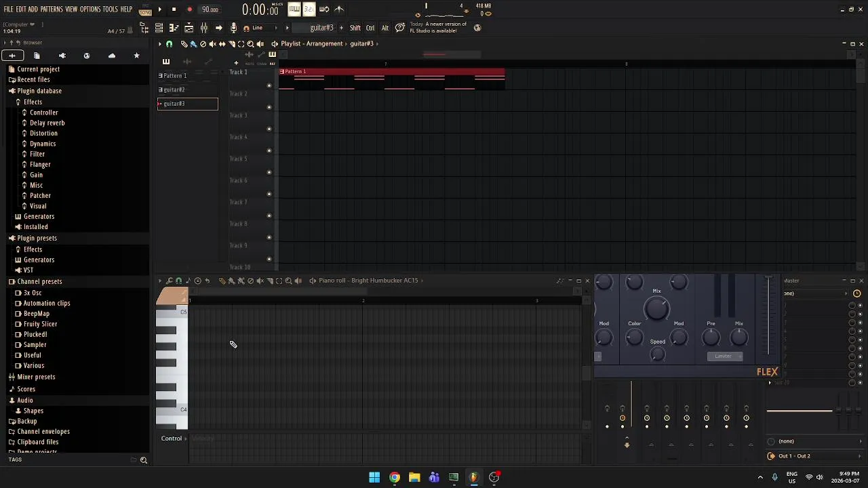Image resolution: width=868 pixels, height=488 pixels.
Task: Select the Mute tool in Playlist toolbar
Action: tap(212, 44)
